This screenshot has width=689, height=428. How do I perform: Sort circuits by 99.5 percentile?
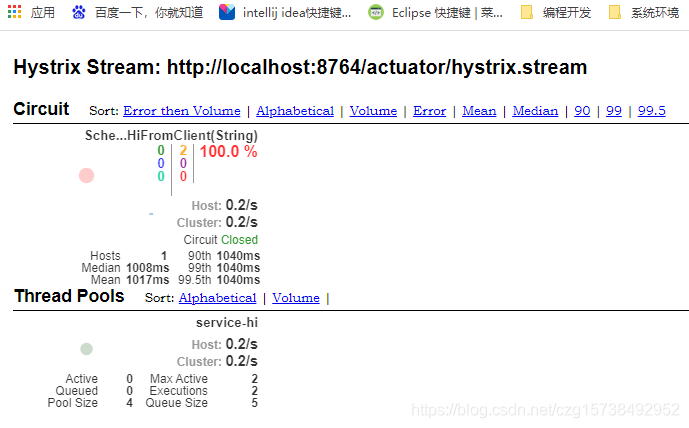pos(652,111)
